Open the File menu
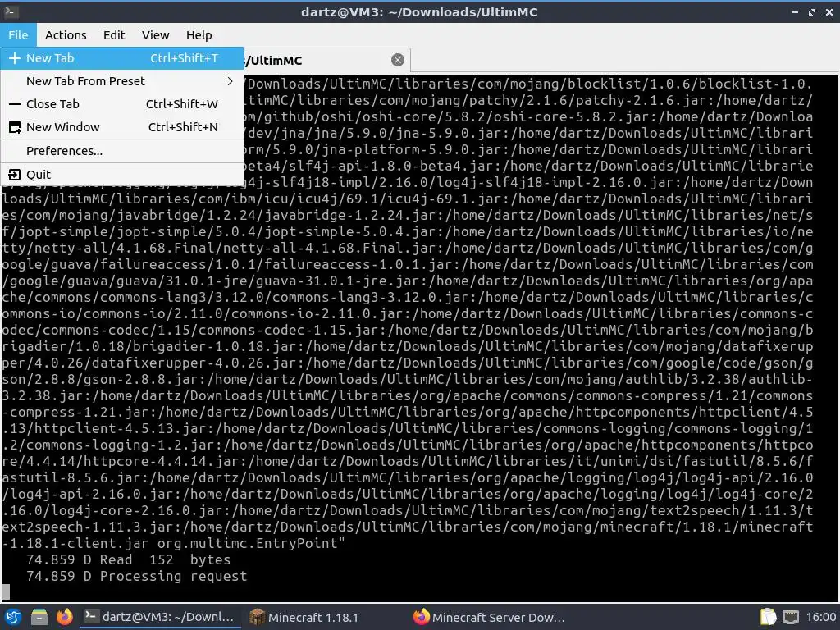The width and height of the screenshot is (840, 630). pos(18,34)
